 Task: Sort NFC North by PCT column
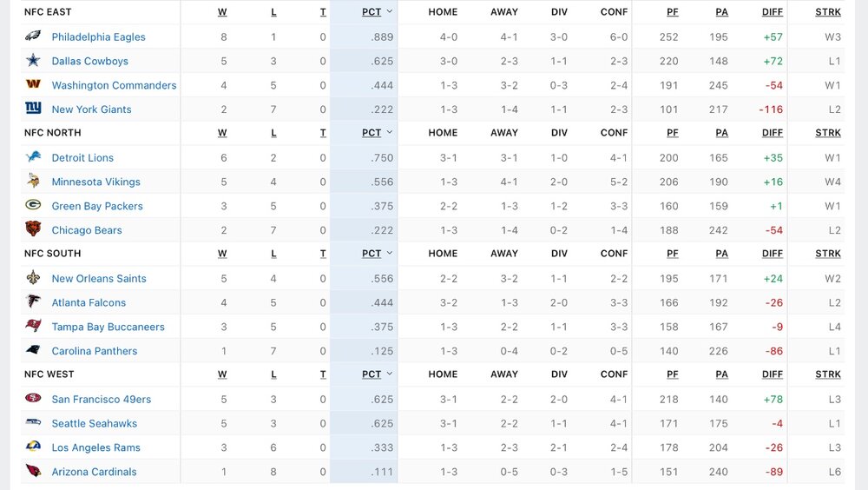click(x=372, y=133)
